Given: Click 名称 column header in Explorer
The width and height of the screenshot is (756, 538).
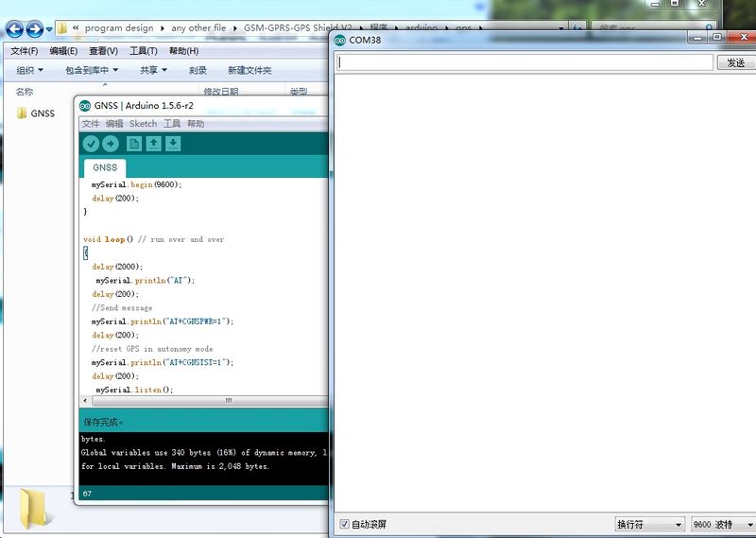Looking at the screenshot, I should (25, 92).
